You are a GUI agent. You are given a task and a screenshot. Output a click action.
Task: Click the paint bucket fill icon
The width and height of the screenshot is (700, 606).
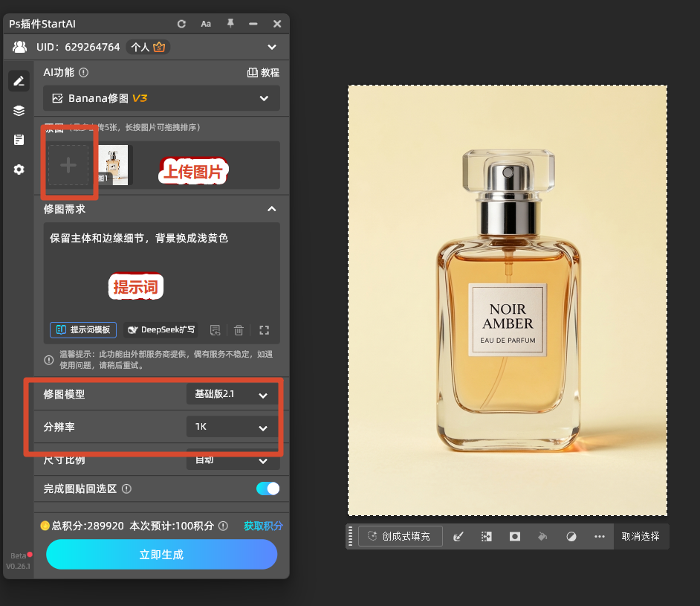[x=543, y=536]
